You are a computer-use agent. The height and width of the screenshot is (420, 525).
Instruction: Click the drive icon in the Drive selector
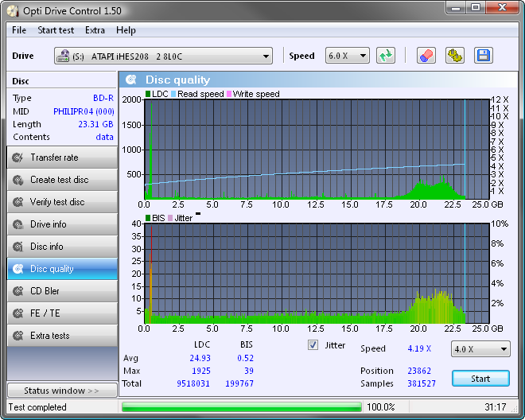(x=63, y=56)
